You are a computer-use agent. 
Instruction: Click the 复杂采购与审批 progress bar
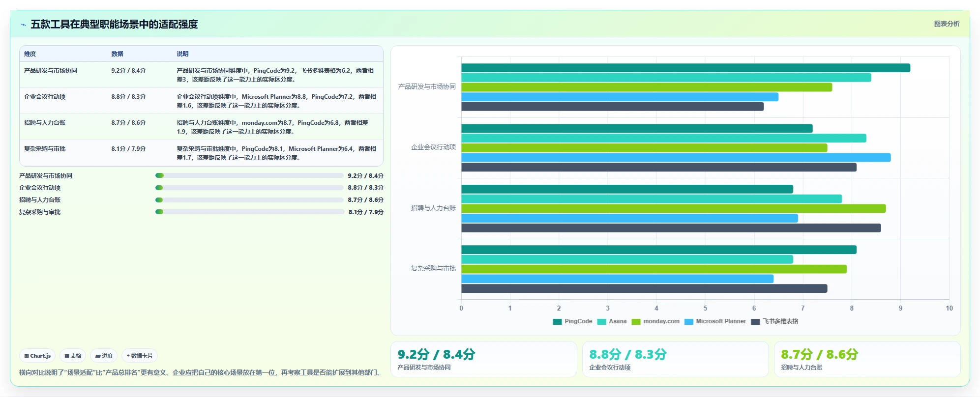(249, 212)
